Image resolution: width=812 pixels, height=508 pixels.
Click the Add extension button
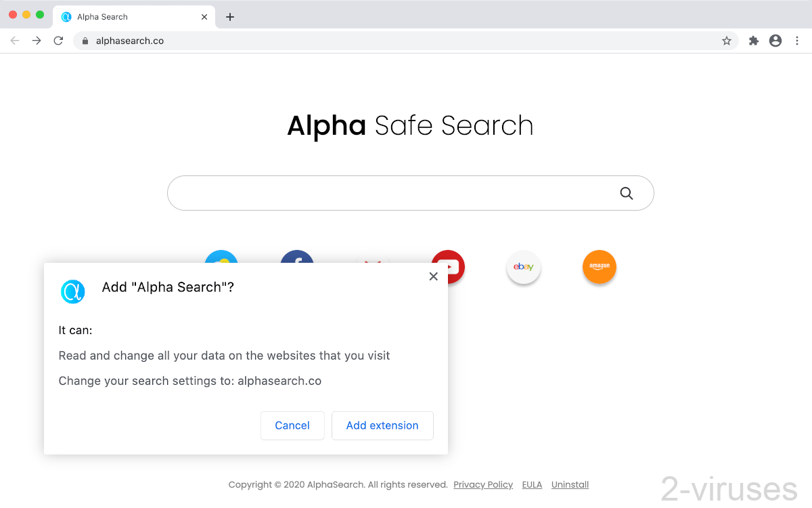(x=382, y=425)
